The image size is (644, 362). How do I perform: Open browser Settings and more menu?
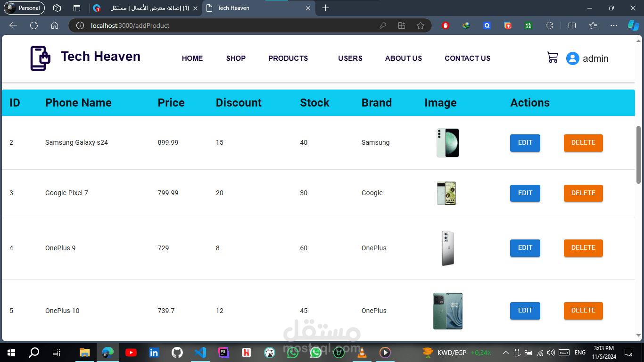[x=613, y=25]
